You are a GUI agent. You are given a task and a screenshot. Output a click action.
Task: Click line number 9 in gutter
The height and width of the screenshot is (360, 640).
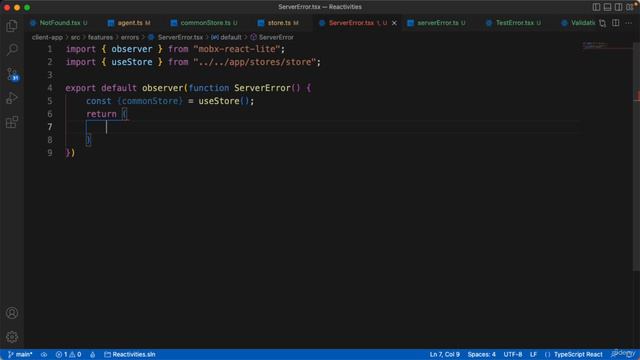point(50,153)
